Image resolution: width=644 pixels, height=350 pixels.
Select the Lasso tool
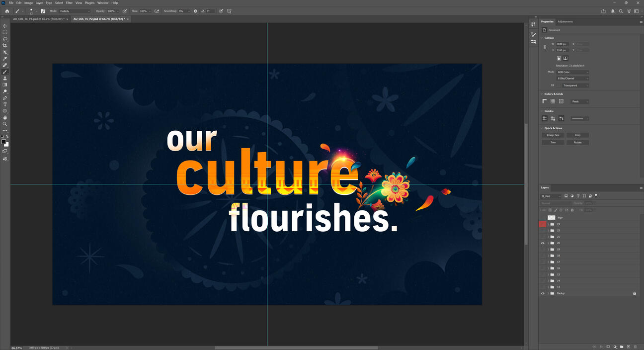click(5, 39)
